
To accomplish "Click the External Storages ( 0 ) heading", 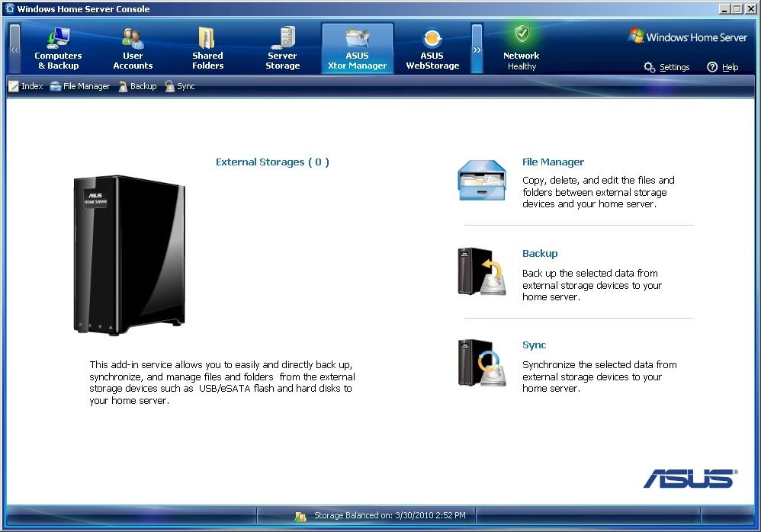I will (x=272, y=162).
